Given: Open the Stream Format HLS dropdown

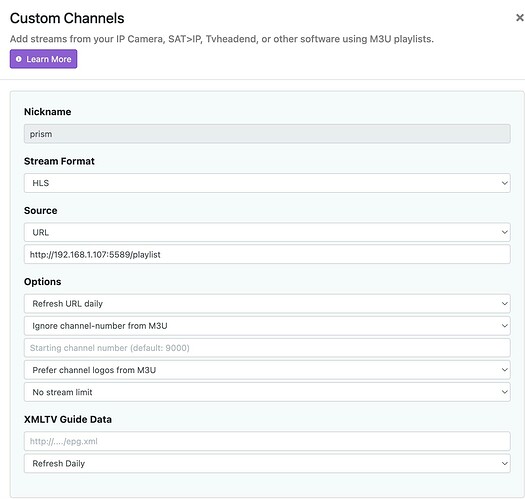Looking at the screenshot, I should coord(267,183).
